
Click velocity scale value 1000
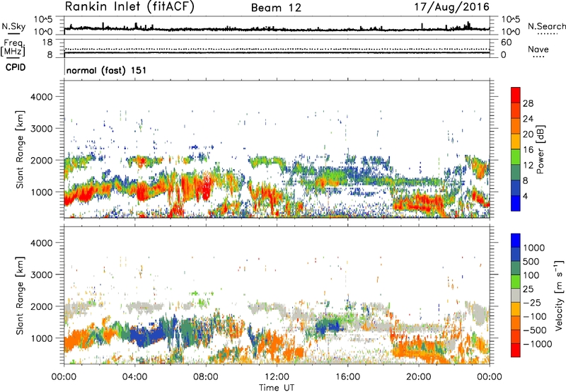(534, 248)
